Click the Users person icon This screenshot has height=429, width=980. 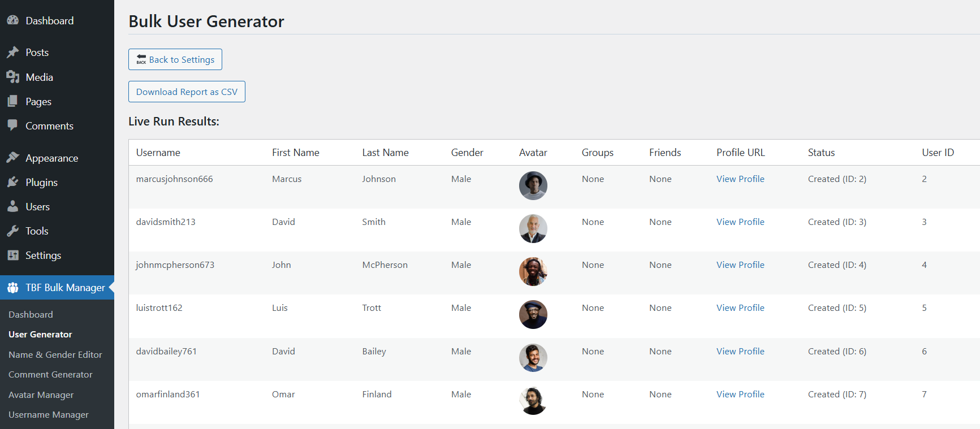(x=12, y=206)
